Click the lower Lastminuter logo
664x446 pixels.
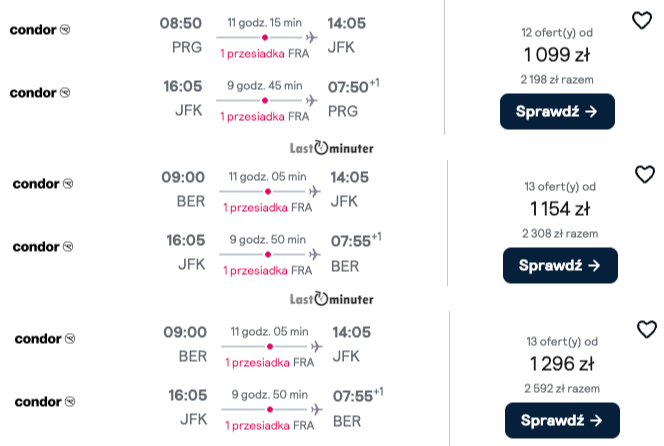click(x=332, y=299)
